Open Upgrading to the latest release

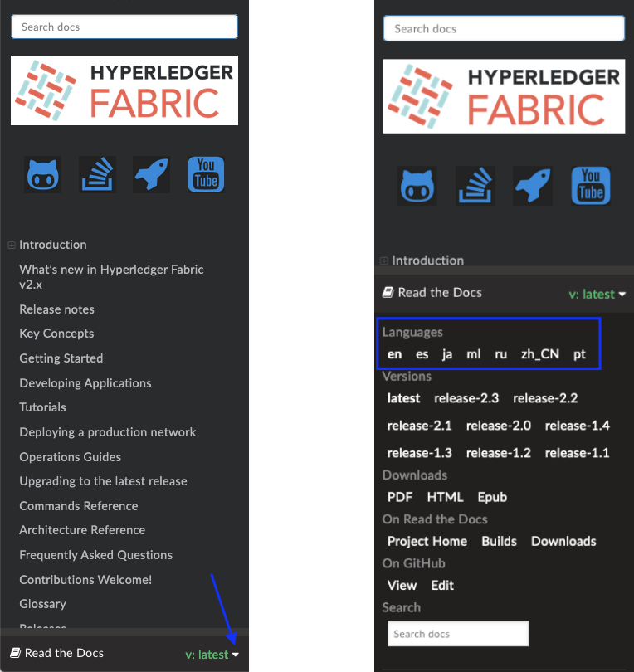103,481
